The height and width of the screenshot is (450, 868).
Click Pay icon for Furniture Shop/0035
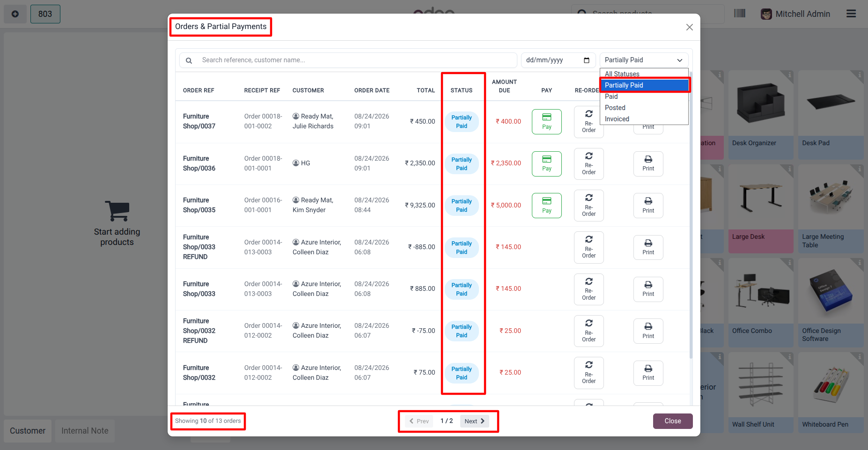546,201
